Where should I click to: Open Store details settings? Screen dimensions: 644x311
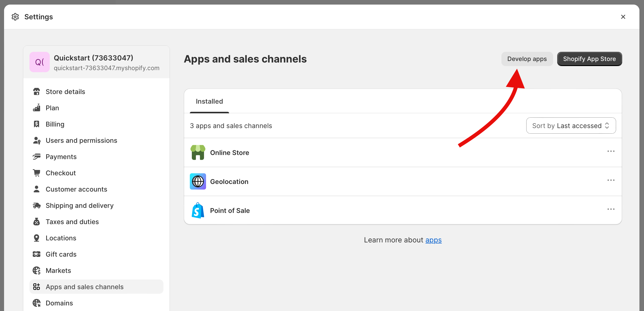point(96,92)
